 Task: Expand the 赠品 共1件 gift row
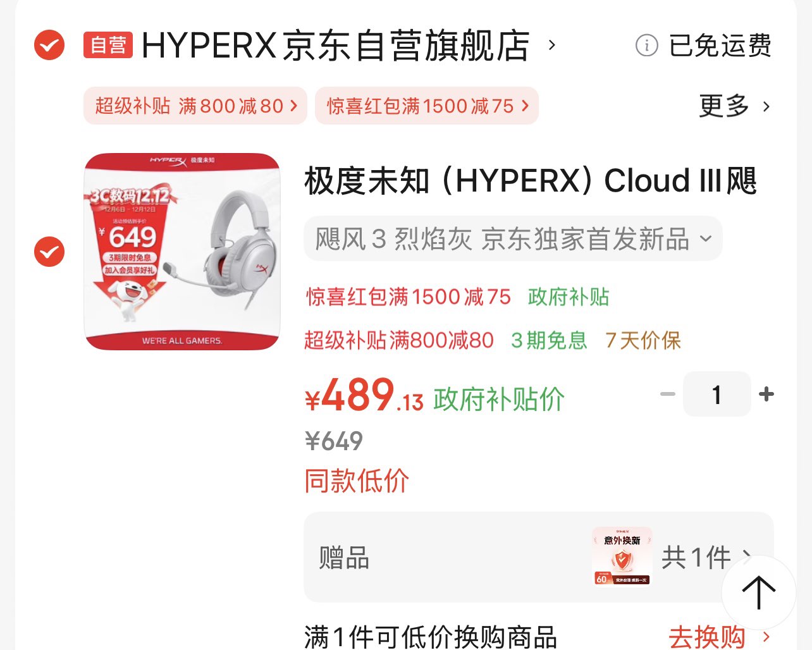[x=539, y=557]
